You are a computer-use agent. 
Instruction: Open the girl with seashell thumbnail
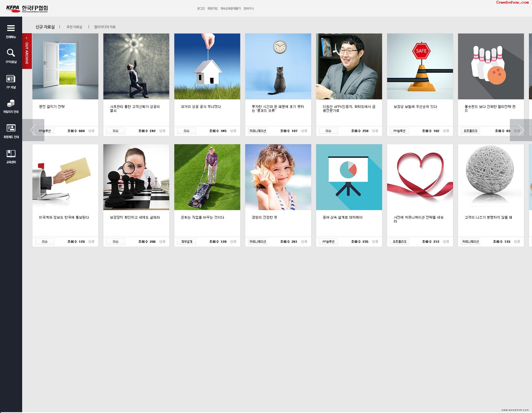(x=278, y=177)
